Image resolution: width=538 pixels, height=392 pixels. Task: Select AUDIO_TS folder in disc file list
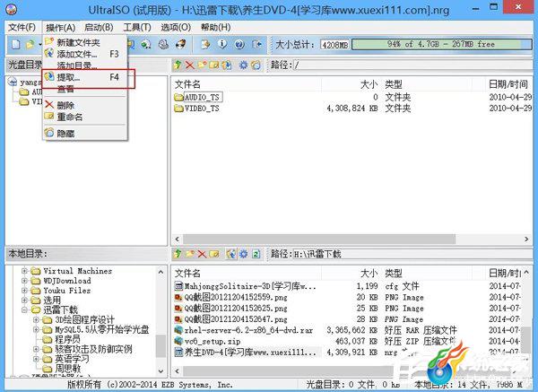coord(202,97)
